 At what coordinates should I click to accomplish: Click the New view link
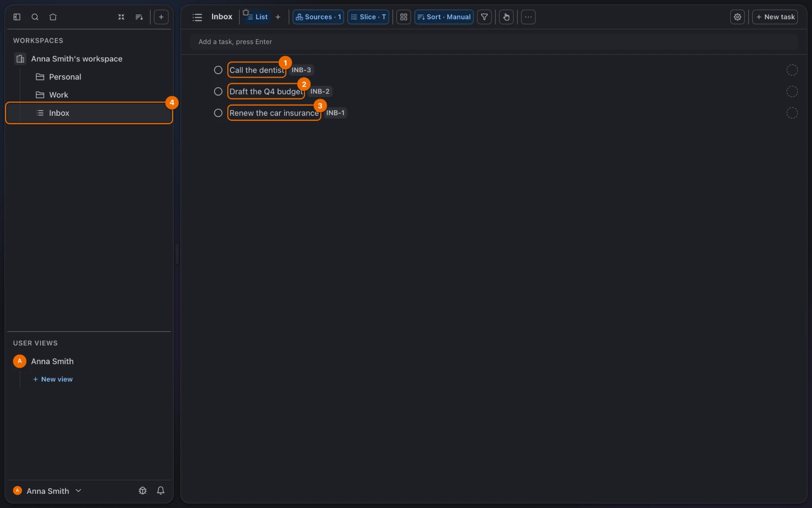[x=53, y=379]
